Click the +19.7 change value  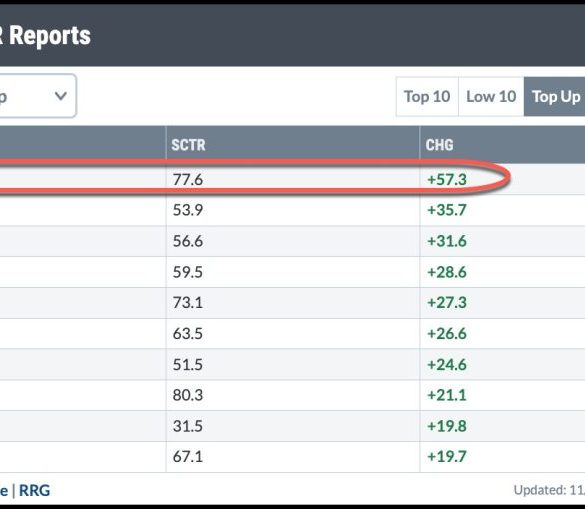coord(447,457)
